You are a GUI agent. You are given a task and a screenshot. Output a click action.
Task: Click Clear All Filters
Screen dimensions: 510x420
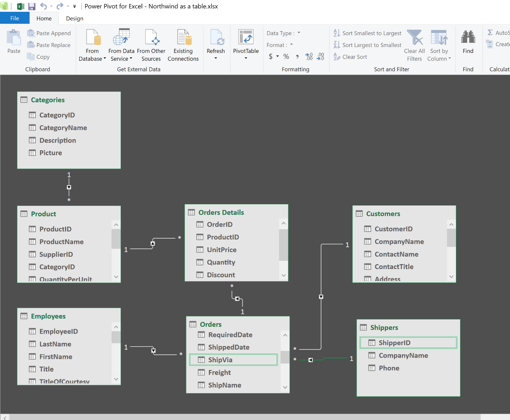(414, 45)
